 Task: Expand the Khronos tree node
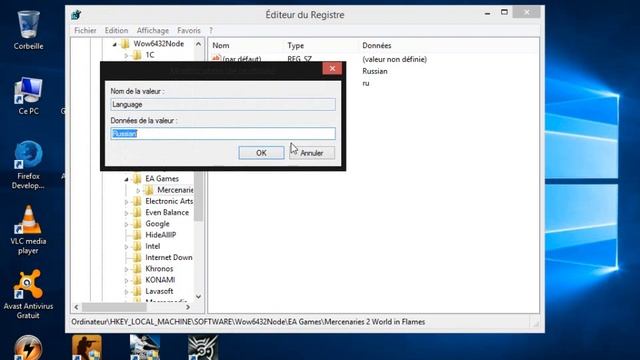click(x=126, y=269)
